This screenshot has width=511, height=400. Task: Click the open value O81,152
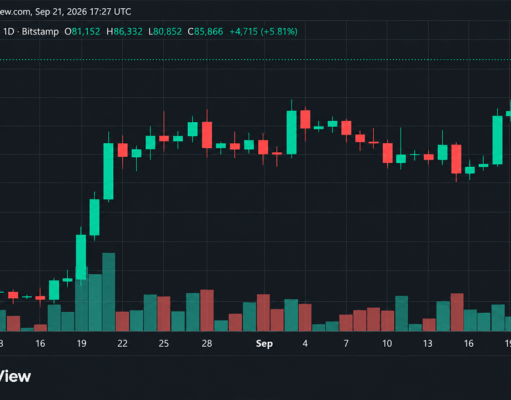click(82, 32)
